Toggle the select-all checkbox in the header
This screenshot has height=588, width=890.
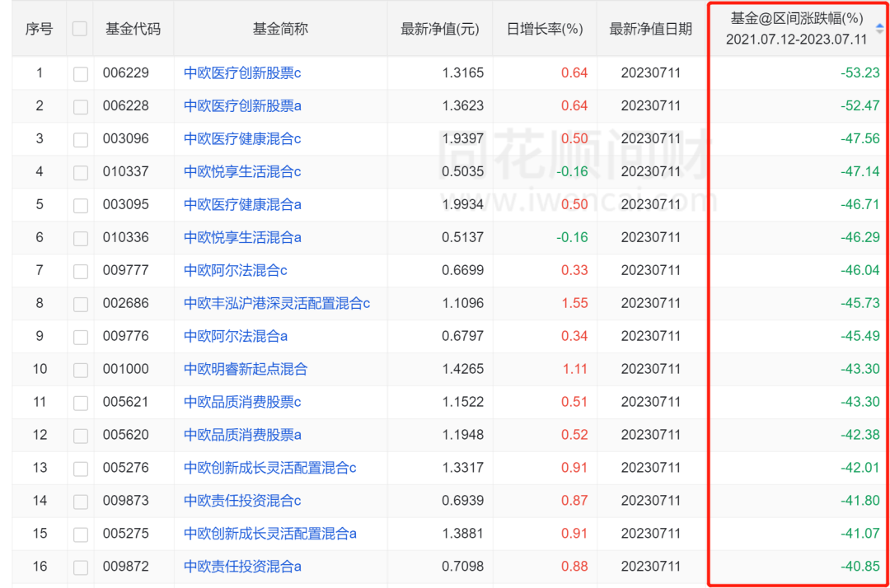(79, 29)
